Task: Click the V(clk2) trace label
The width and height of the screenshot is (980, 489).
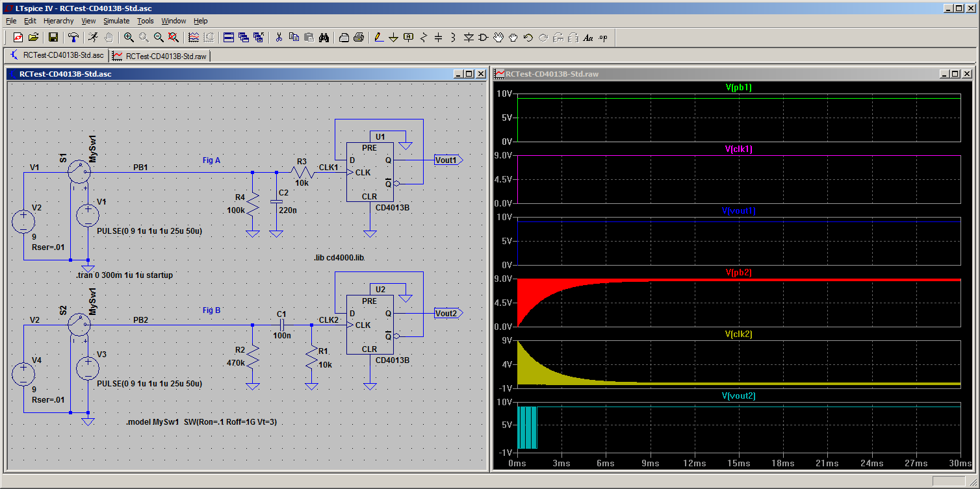Action: pos(739,334)
